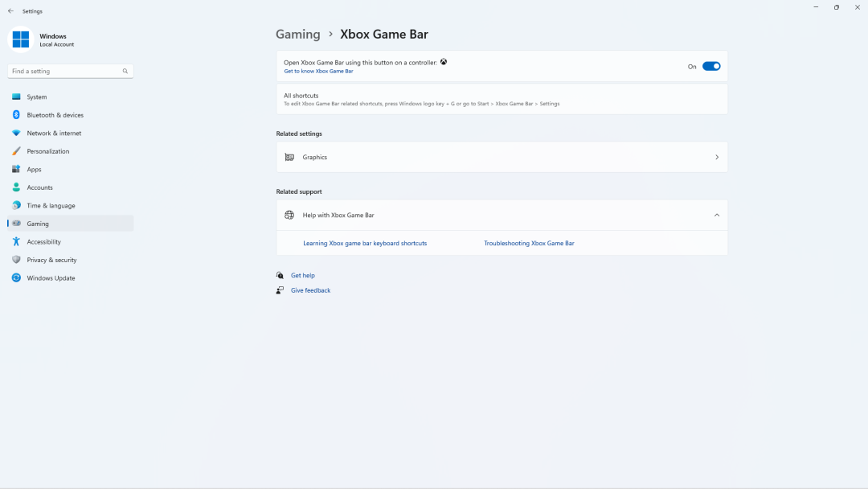Viewport: 868px width, 489px height.
Task: Click the Apps icon in sidebar
Action: point(16,170)
